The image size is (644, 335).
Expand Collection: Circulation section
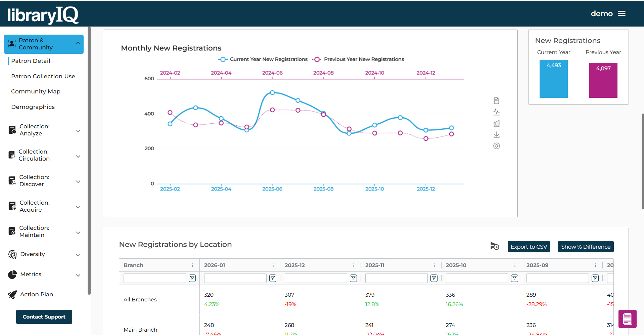click(x=44, y=155)
